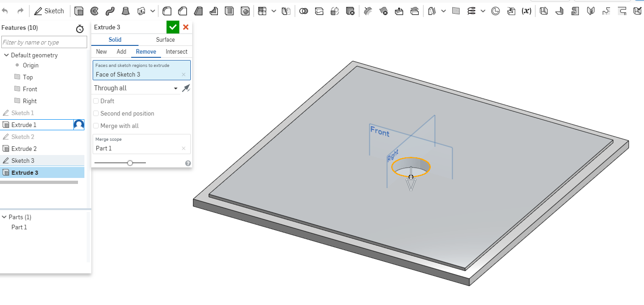Select the Transform tool icon
The width and height of the screenshot is (644, 305).
(x=335, y=11)
